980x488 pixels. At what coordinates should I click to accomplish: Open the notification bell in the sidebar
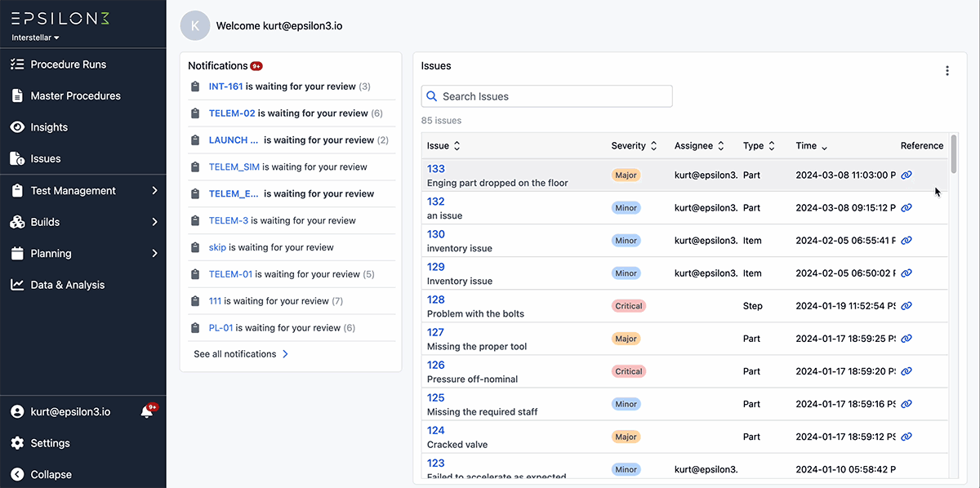point(147,412)
